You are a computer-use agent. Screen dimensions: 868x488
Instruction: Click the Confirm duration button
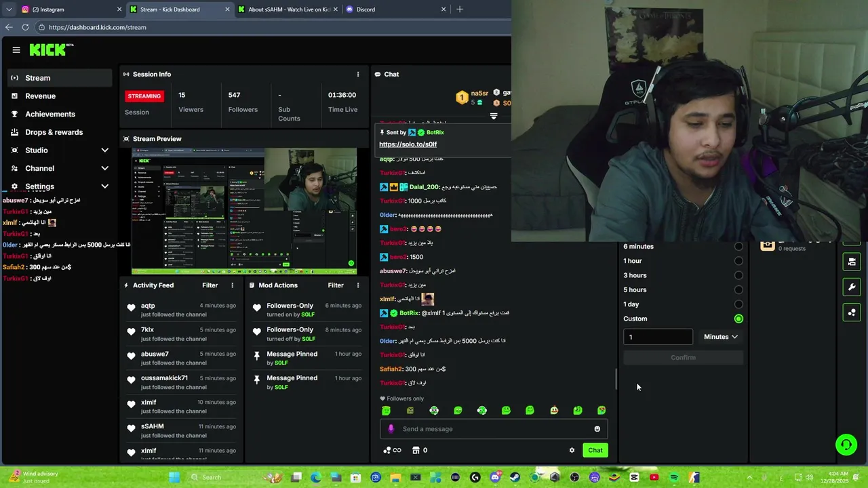click(x=683, y=357)
